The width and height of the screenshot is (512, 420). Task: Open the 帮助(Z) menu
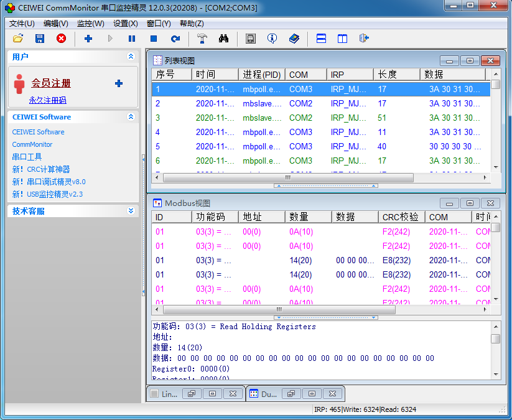coord(192,24)
